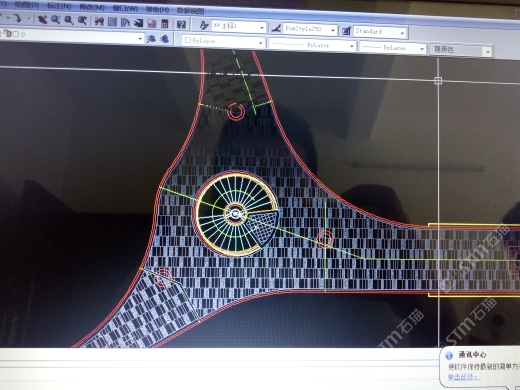Open the Text Style manager icon
This screenshot has height=390, width=520.
(x=204, y=25)
